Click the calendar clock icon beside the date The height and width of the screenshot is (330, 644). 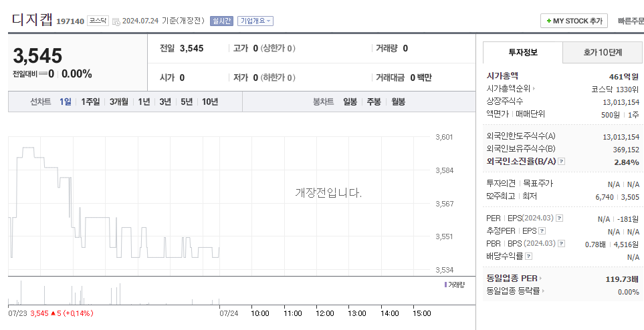pos(116,22)
